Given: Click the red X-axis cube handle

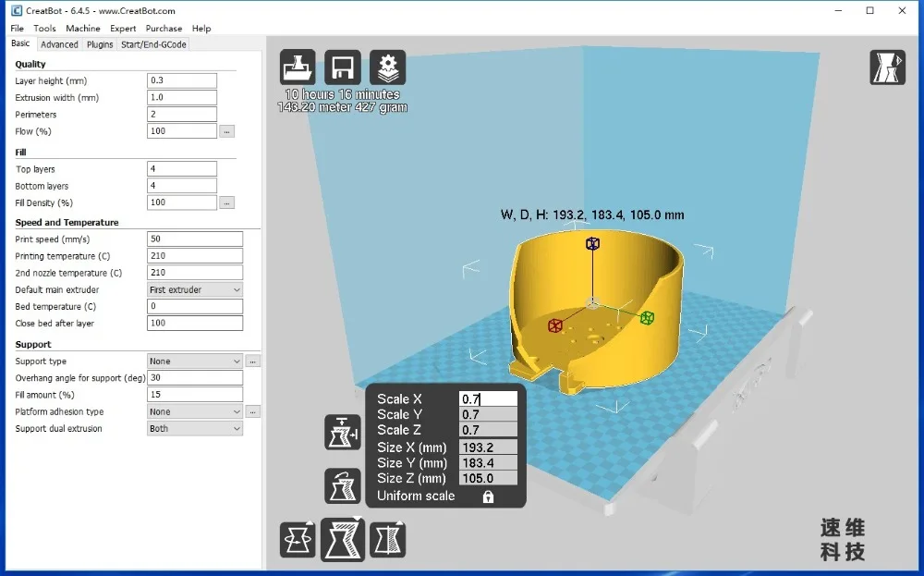Looking at the screenshot, I should pos(555,325).
